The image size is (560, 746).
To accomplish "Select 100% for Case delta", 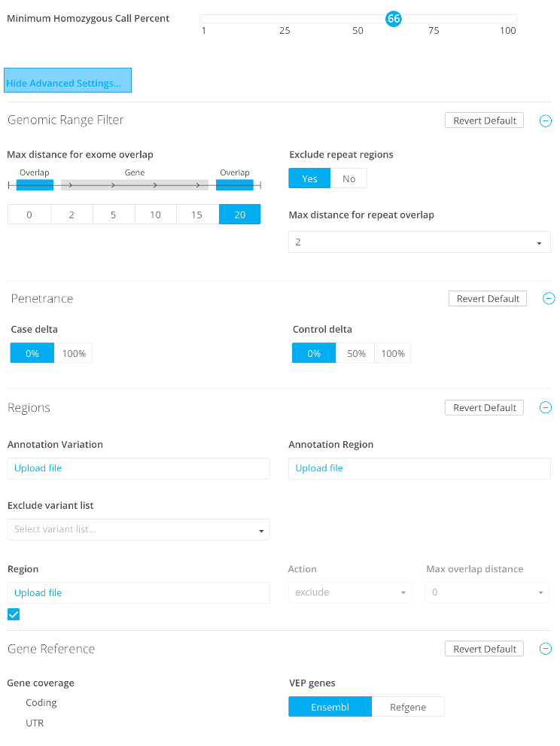I will [x=74, y=353].
